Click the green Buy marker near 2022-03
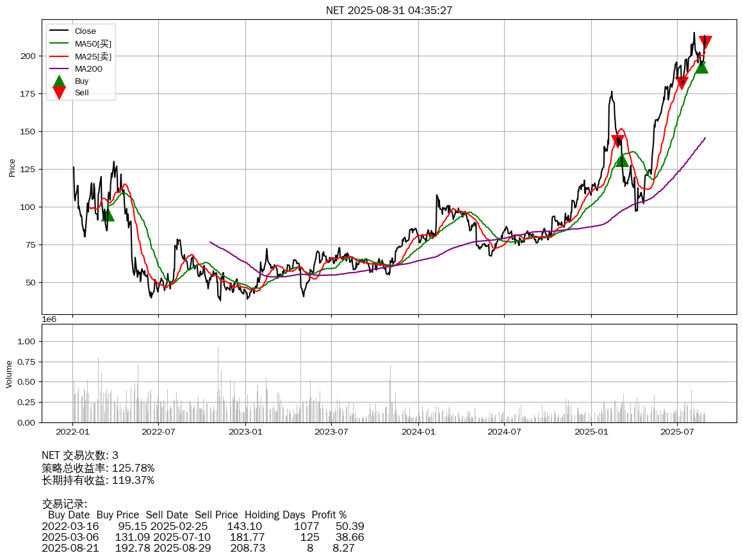The width and height of the screenshot is (743, 560). pos(108,214)
